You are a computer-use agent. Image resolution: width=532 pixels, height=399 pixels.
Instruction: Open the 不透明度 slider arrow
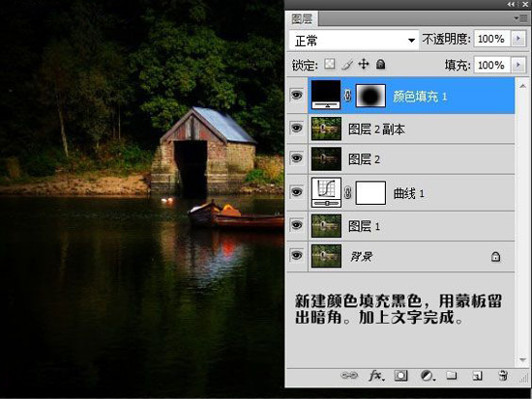(518, 39)
